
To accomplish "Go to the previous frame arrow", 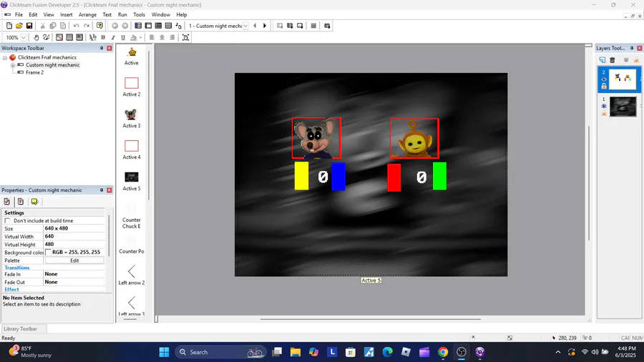I will coord(255,26).
